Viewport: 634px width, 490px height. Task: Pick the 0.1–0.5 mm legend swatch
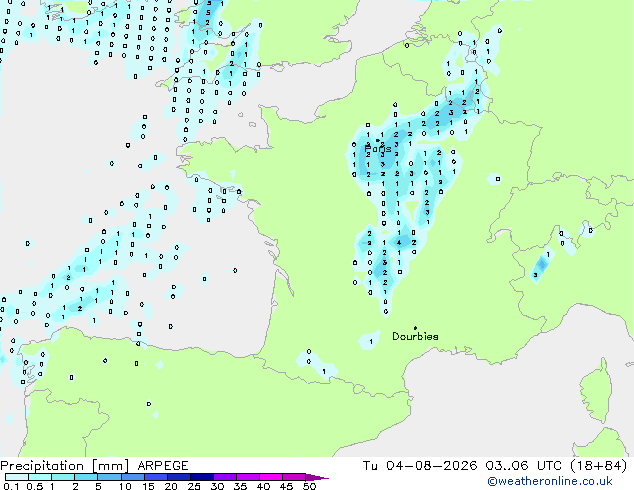[x=17, y=477]
